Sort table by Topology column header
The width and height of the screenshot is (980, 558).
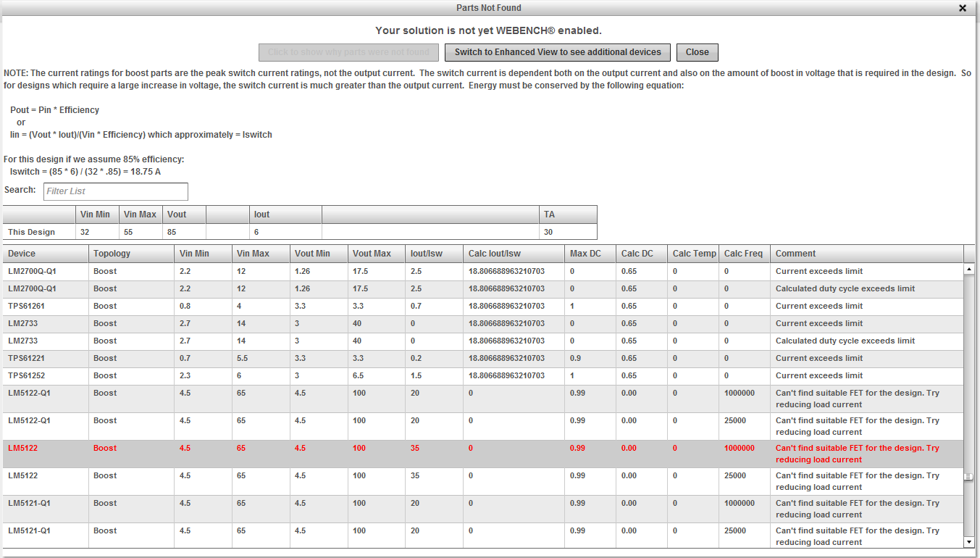pyautogui.click(x=131, y=254)
